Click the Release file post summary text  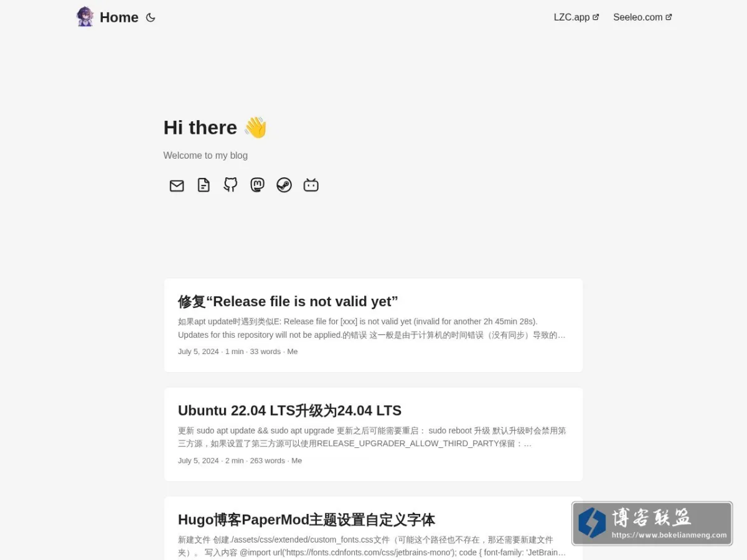(x=372, y=328)
